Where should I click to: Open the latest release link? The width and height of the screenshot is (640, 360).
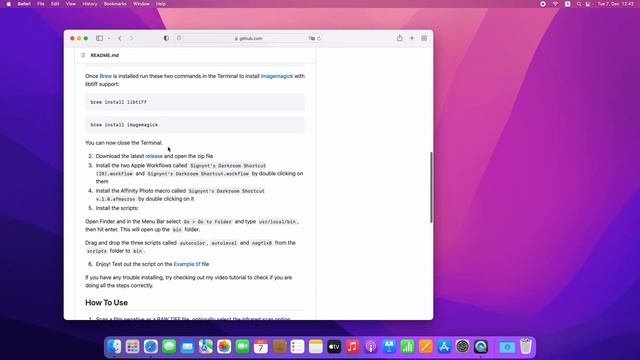pos(154,156)
